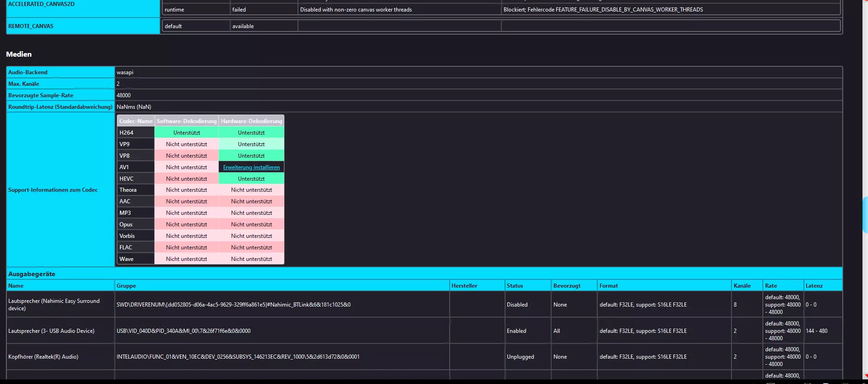Select the 'wasapi' audio backend value

tap(125, 72)
